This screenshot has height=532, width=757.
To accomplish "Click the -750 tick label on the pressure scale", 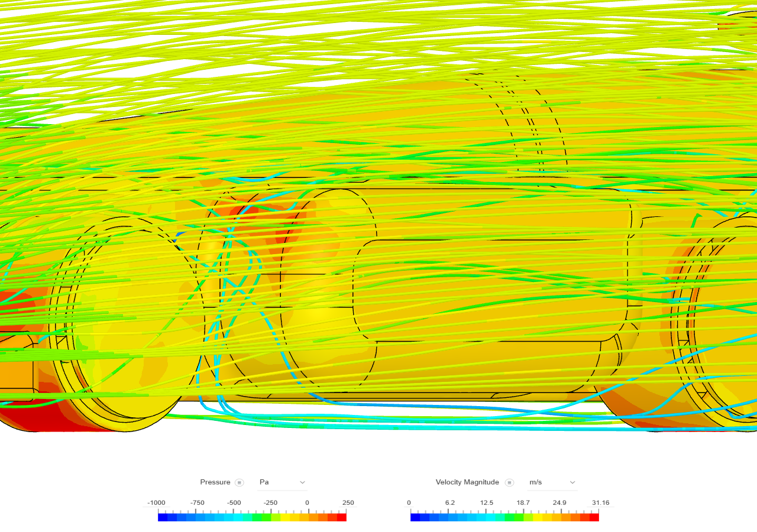I will tap(197, 503).
